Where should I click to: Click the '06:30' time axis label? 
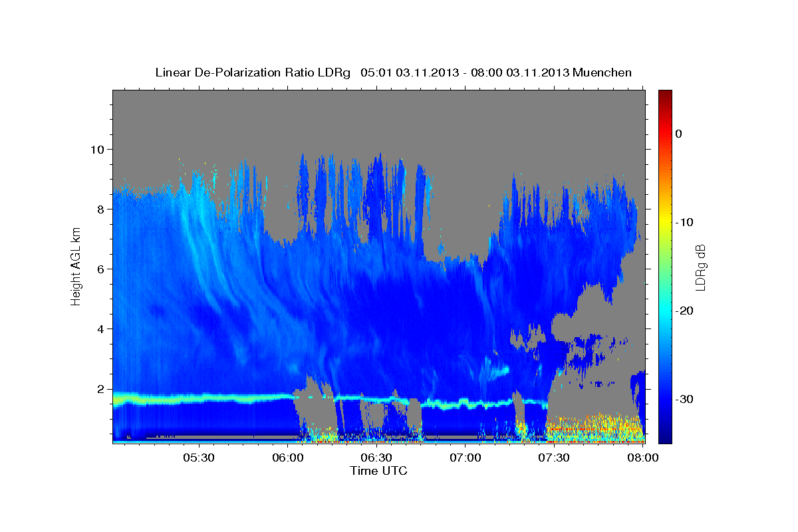[x=376, y=458]
